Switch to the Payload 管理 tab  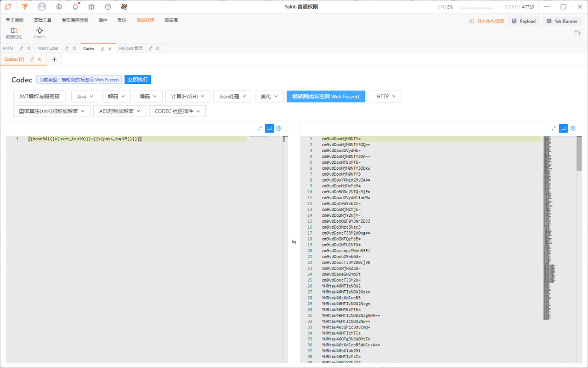click(x=130, y=48)
